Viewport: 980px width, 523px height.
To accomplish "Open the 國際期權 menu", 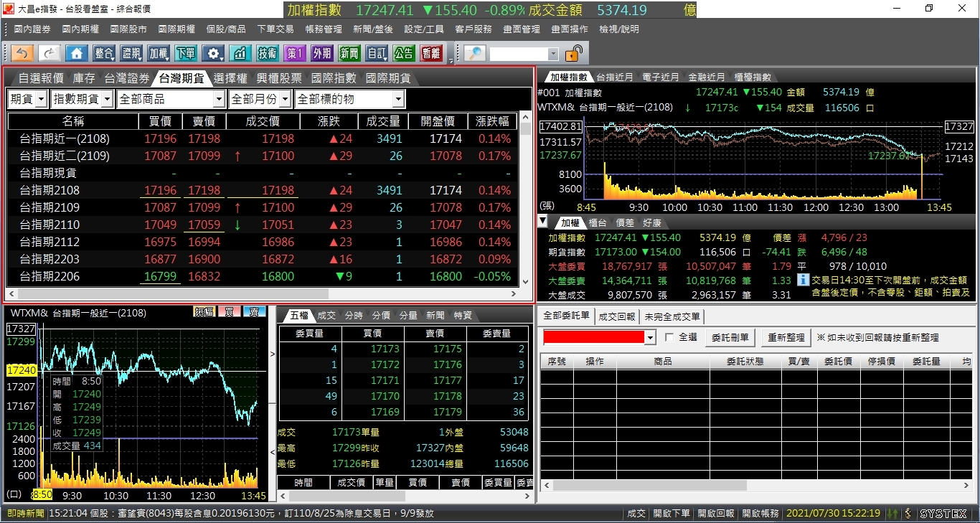I will click(x=176, y=29).
